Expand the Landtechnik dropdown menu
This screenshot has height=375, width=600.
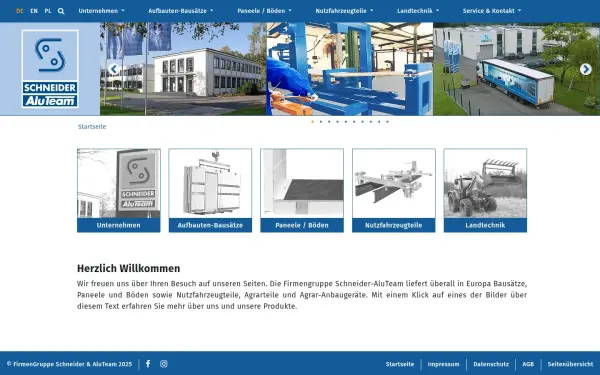coord(418,11)
